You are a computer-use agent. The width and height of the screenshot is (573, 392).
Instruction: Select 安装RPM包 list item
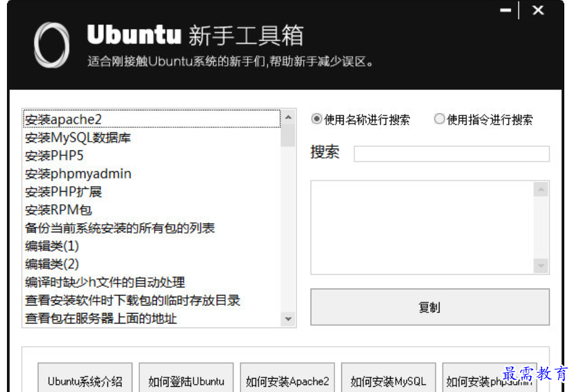pos(152,210)
